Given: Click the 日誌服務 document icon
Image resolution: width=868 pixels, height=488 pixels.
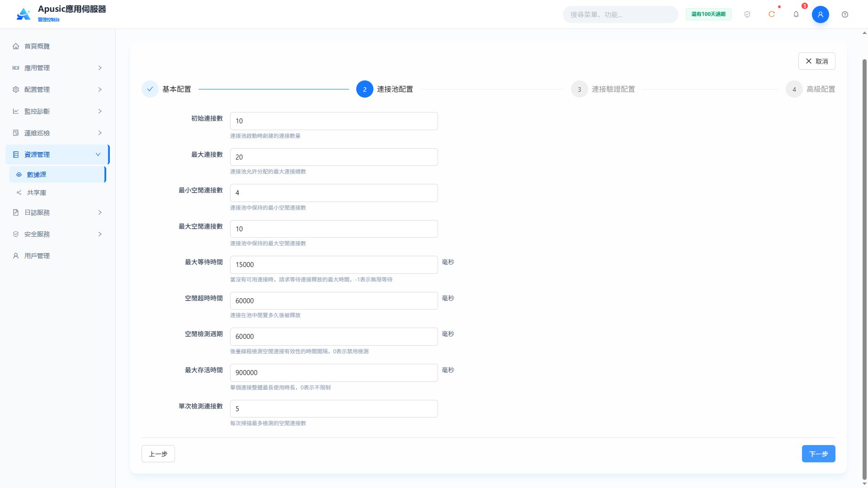Looking at the screenshot, I should point(16,212).
